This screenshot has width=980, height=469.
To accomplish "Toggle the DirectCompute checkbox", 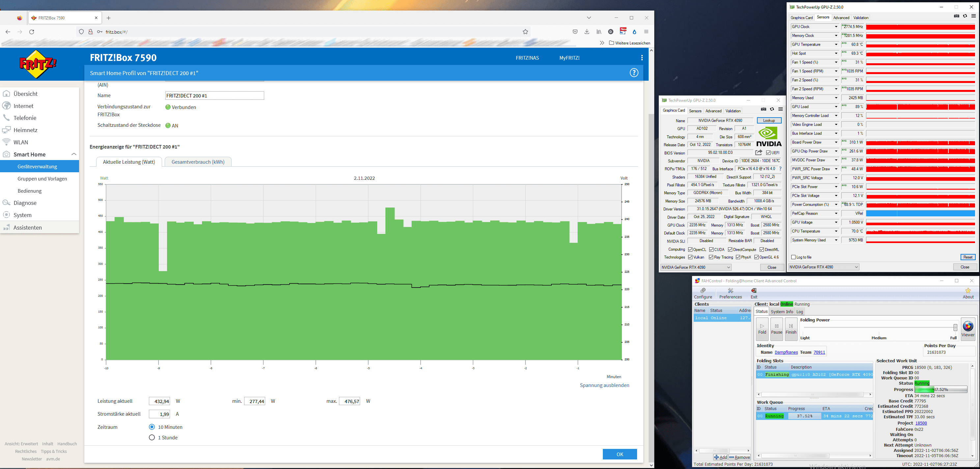I will (730, 250).
